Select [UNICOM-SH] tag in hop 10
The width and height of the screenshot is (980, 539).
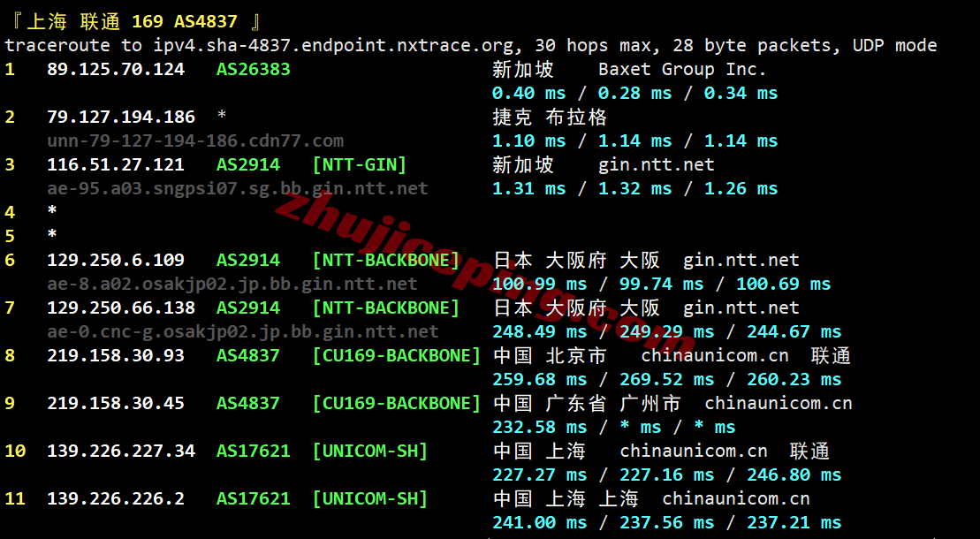point(370,451)
